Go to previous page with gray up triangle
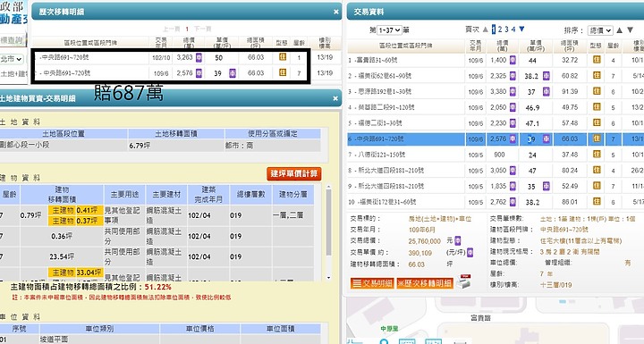 [486, 29]
